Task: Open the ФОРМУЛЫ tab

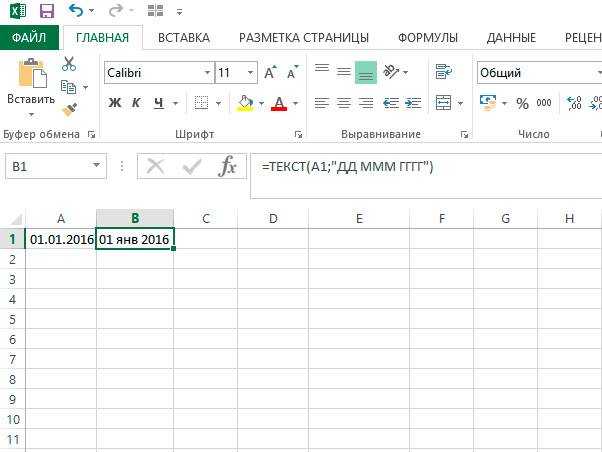Action: 428,38
